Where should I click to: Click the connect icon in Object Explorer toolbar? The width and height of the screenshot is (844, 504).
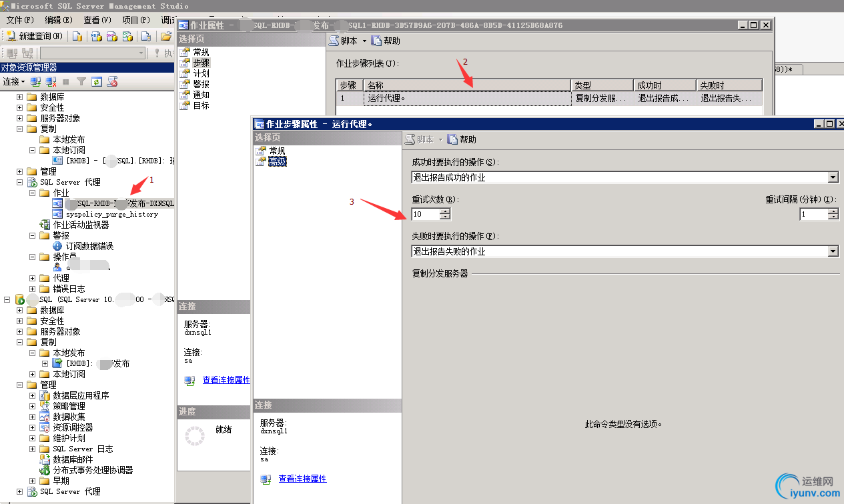pyautogui.click(x=36, y=81)
